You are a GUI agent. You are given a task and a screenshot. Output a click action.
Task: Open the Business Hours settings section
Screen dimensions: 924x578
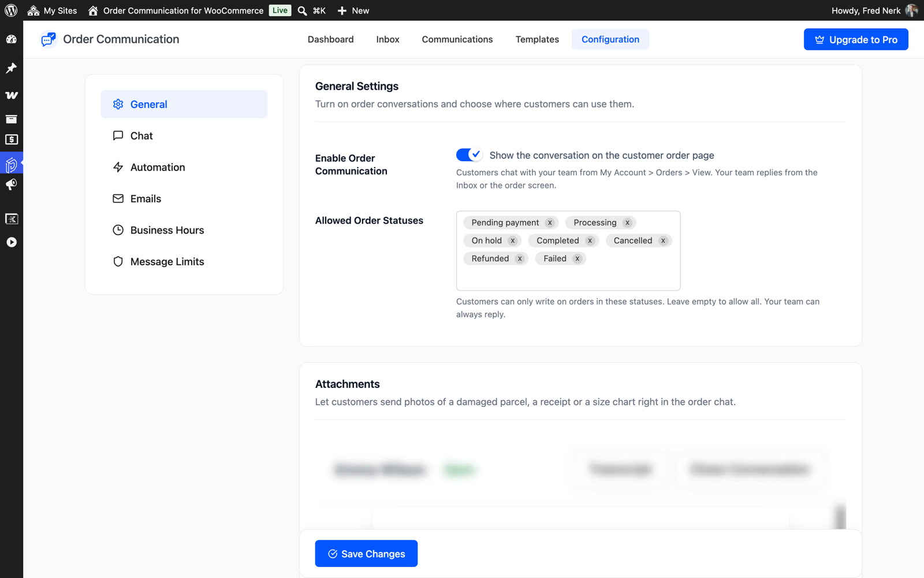(x=184, y=230)
